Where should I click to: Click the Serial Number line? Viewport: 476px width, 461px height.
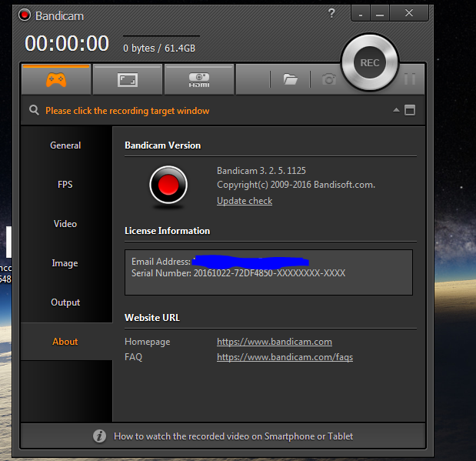pyautogui.click(x=238, y=273)
